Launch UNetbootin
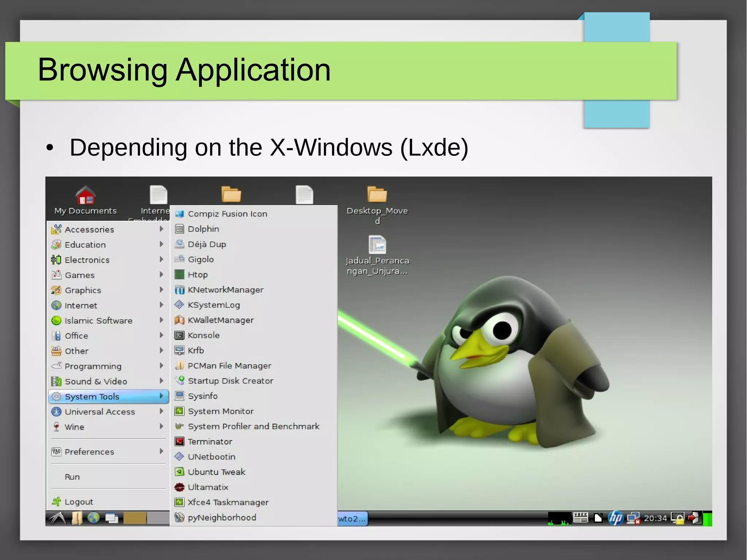The image size is (747, 560). [253, 457]
